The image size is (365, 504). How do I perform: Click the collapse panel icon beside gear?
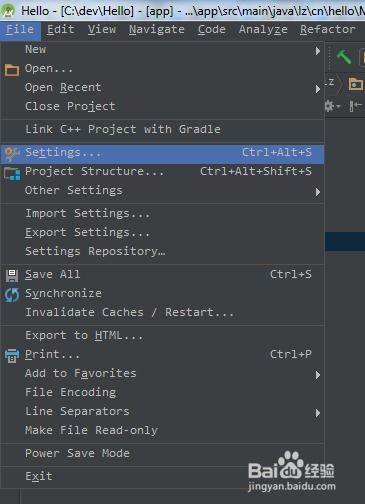[x=355, y=106]
